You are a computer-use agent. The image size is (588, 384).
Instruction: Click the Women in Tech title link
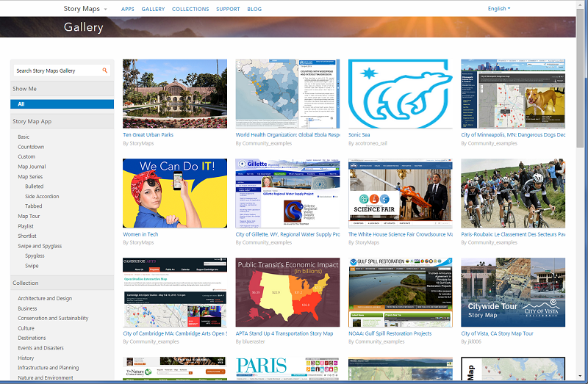tap(140, 234)
